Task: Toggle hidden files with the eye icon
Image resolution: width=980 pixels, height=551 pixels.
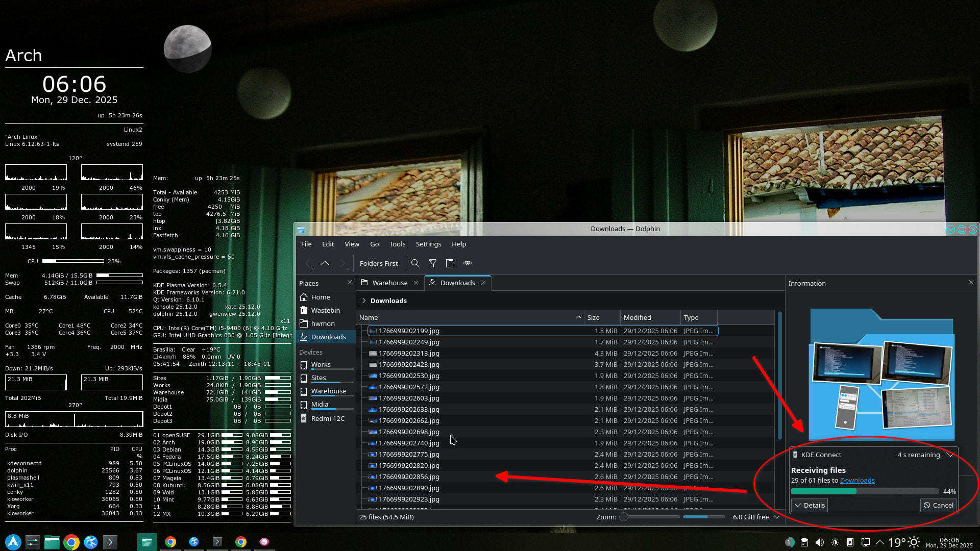Action: point(467,263)
